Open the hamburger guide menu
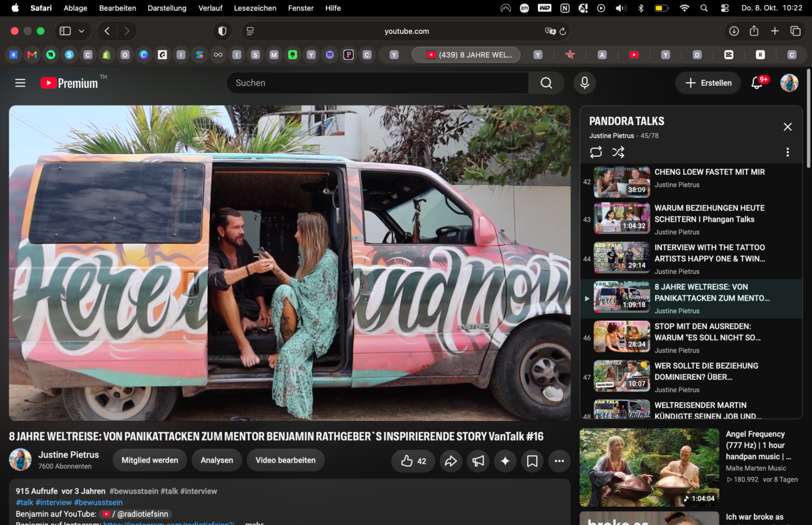Viewport: 812px width, 525px height. pos(20,83)
